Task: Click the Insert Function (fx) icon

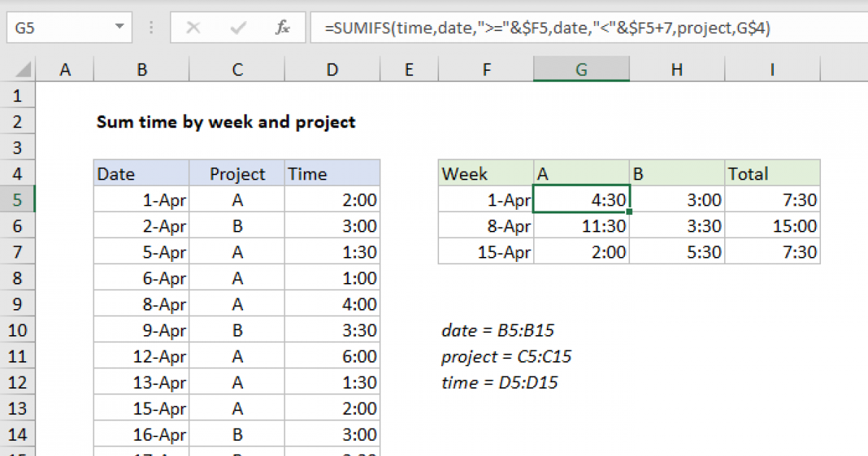Action: (x=282, y=28)
